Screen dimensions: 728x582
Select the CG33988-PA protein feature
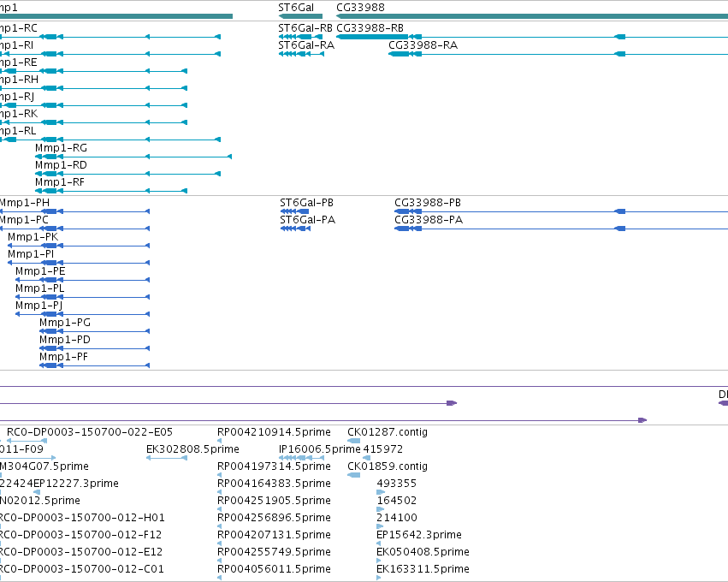pos(561,229)
